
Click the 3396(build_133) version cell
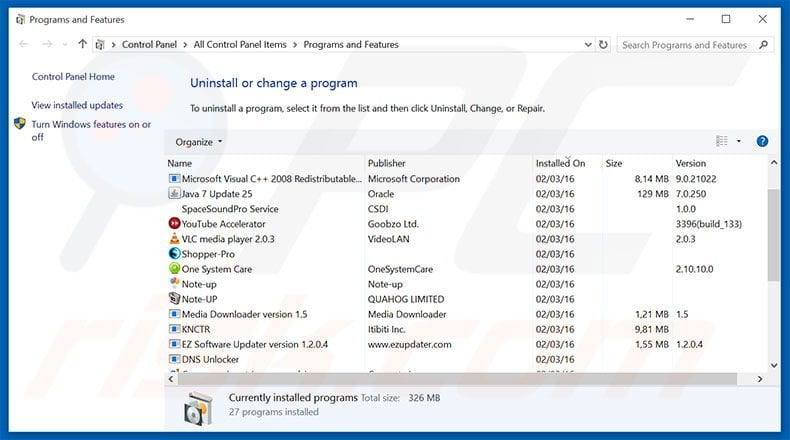(708, 224)
